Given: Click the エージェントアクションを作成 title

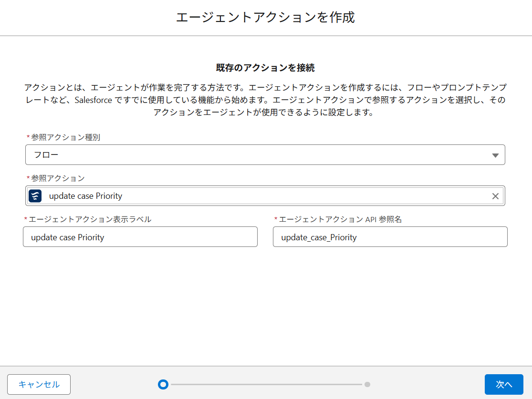Looking at the screenshot, I should (265, 17).
